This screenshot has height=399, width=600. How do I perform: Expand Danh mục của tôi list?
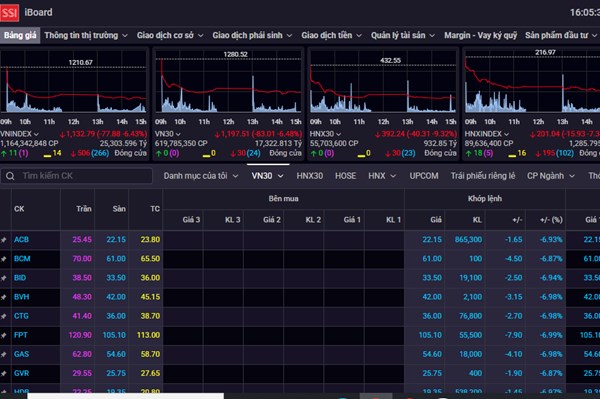(201, 176)
